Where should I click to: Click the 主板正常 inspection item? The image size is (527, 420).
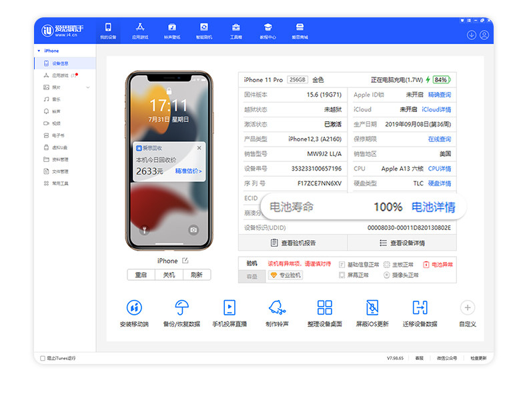398,265
